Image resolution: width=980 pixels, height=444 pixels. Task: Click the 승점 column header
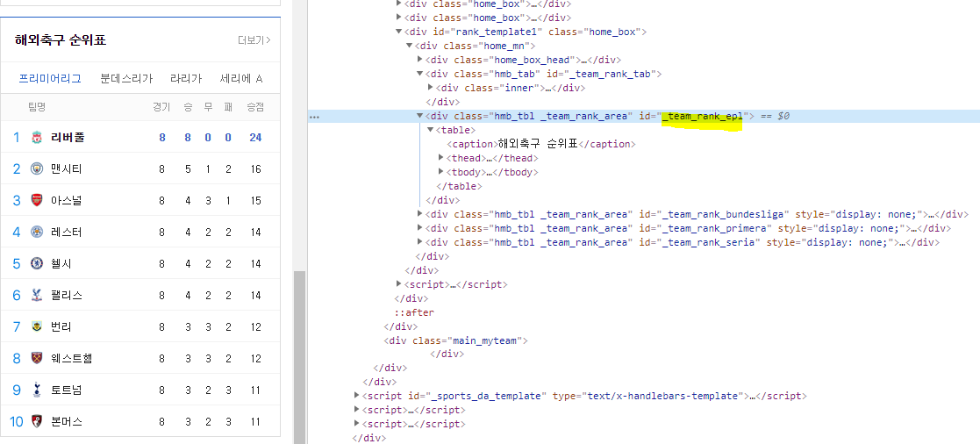pyautogui.click(x=255, y=107)
